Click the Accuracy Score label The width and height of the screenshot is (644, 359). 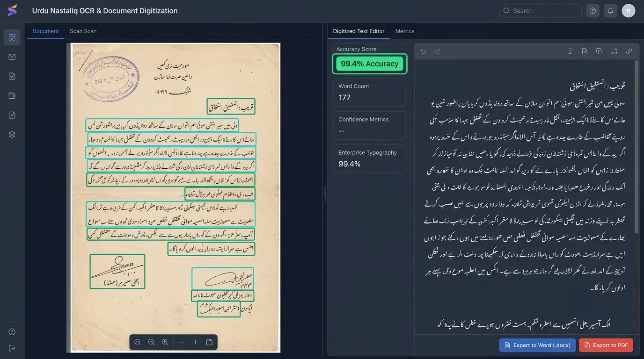coord(356,49)
